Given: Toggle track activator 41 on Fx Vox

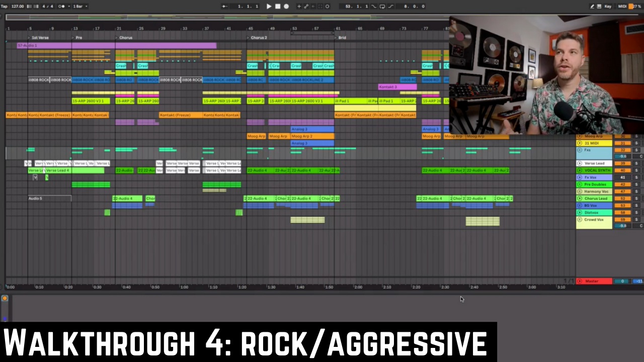Looking at the screenshot, I should pos(622,177).
